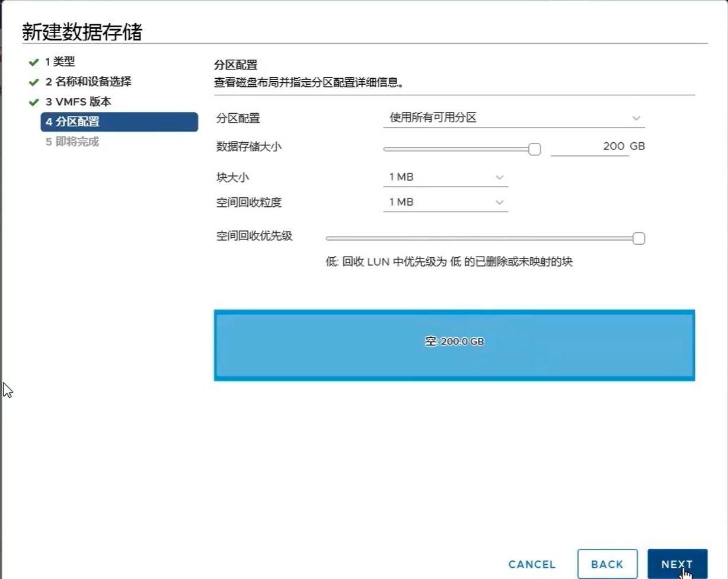Go to step 2 名称和设备选择

pos(88,82)
